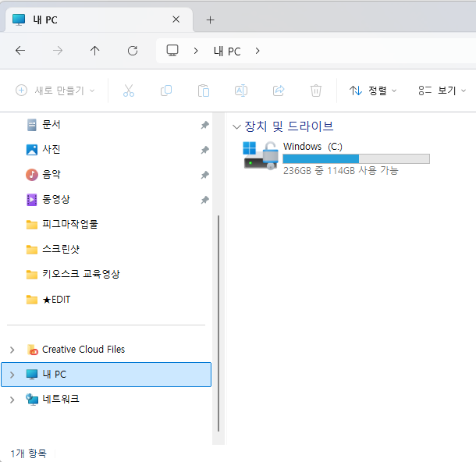Screen dimensions: 476x462
Task: Expand the Creative Cloud Files tree node
Action: coord(12,350)
